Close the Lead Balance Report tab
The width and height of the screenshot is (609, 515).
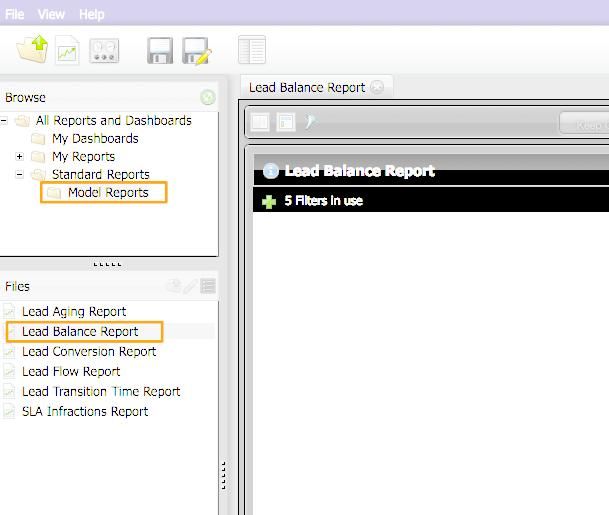coord(377,87)
